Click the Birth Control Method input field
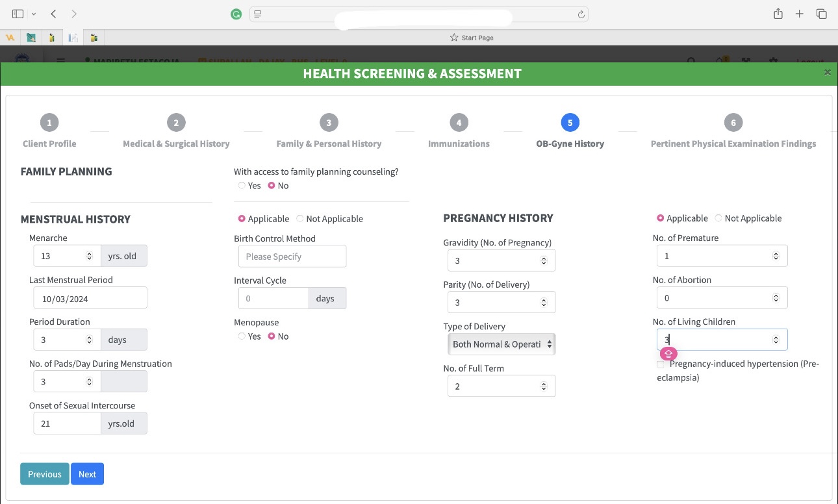 pyautogui.click(x=292, y=257)
